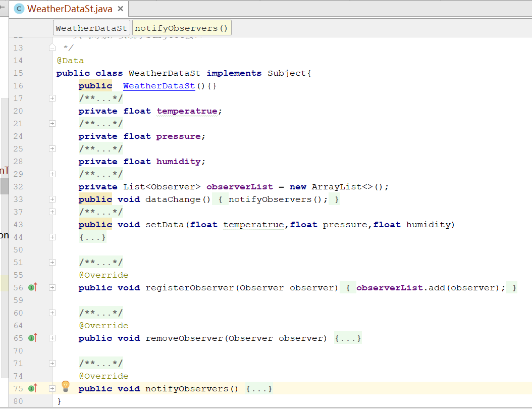Image resolution: width=532 pixels, height=409 pixels.
Task: Click the WeatherDataSt constructor link
Action: point(158,86)
